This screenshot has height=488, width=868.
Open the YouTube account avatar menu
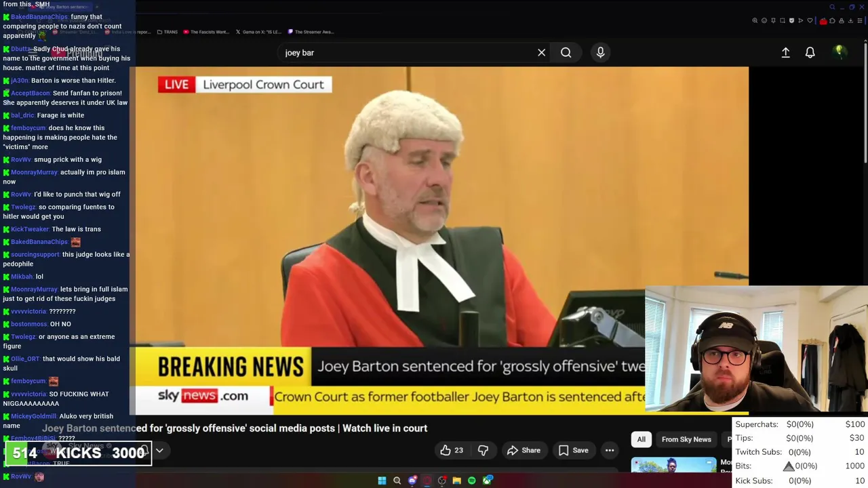[x=840, y=52]
